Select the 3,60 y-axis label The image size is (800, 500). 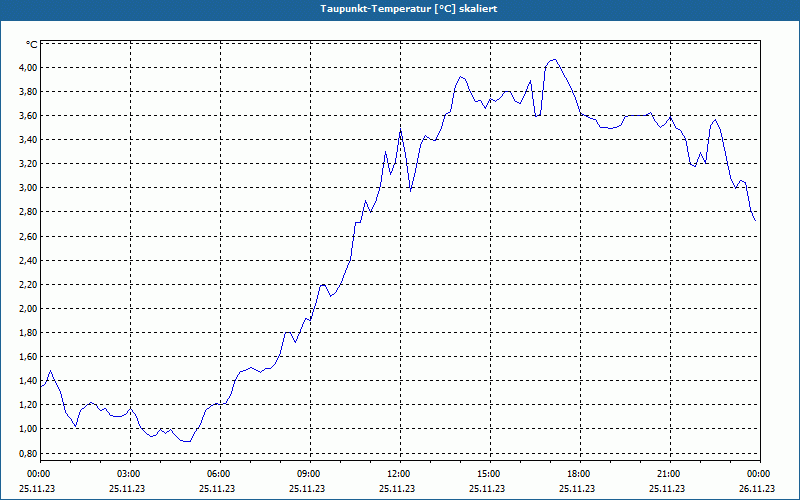28,115
